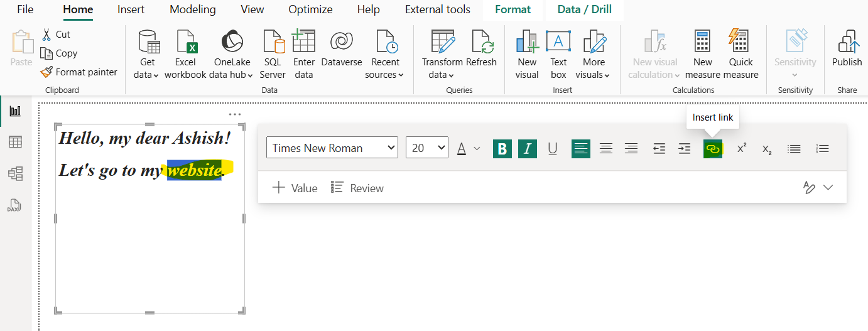
Task: Apply subscript formatting
Action: click(767, 149)
